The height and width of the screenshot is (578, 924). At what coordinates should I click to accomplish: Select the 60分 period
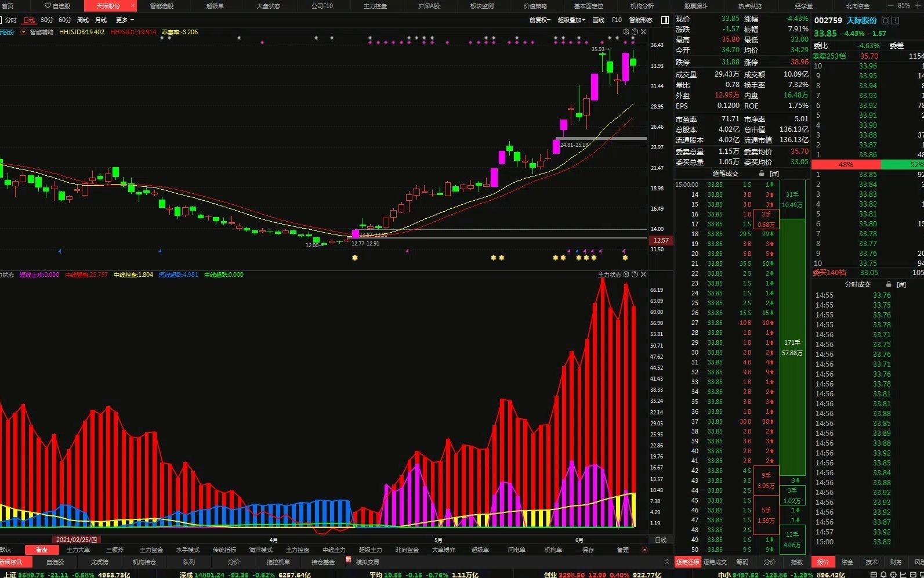[65, 20]
